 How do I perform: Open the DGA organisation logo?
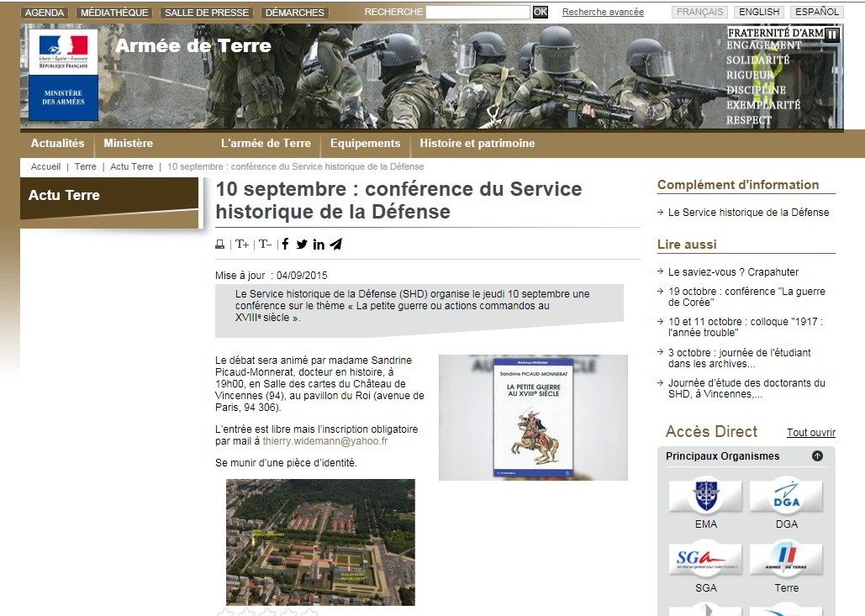click(x=786, y=496)
